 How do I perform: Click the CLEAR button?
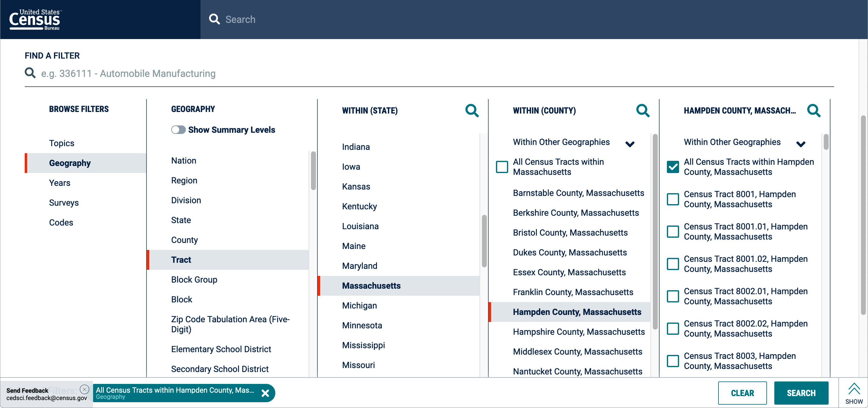[742, 393]
